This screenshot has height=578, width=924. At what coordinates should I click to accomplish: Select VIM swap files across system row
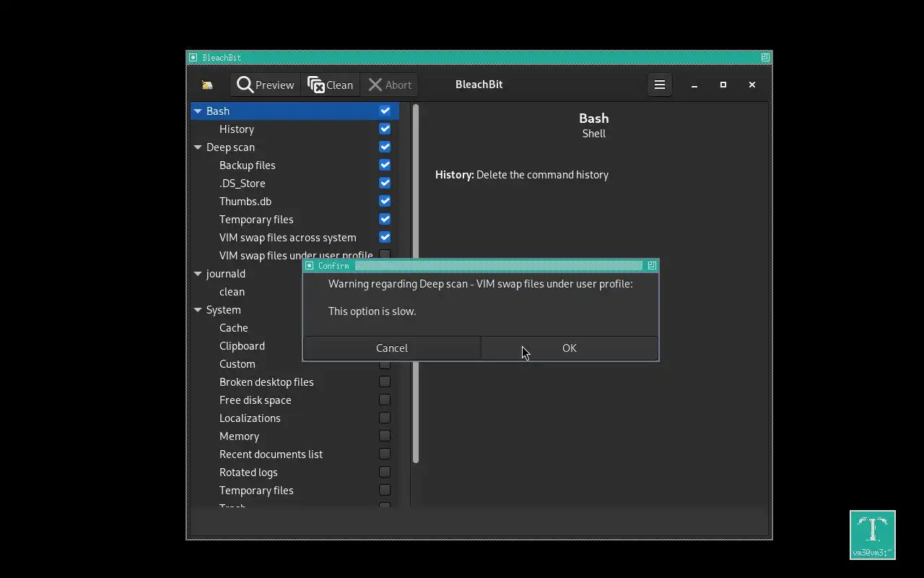[295, 237]
